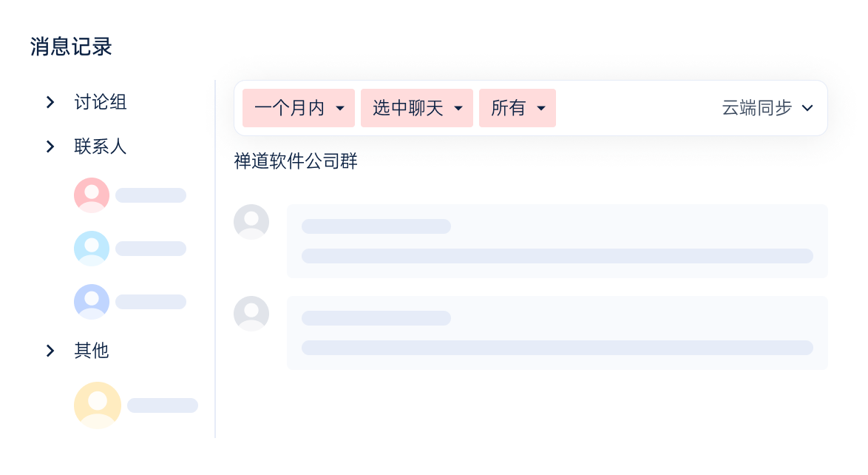
Task: Click the 云端同步 sync option
Action: click(756, 108)
